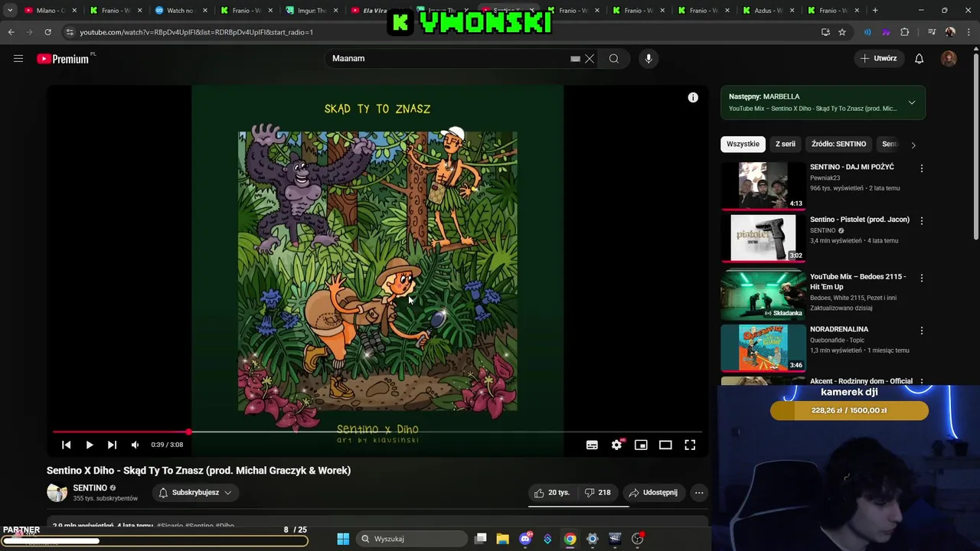Image resolution: width=980 pixels, height=551 pixels.
Task: Open options for Bedoes 2115 mix
Action: click(x=921, y=278)
